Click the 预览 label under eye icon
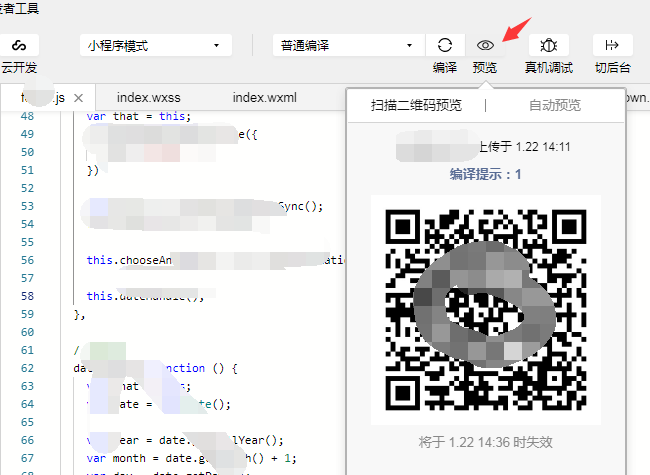 (485, 68)
